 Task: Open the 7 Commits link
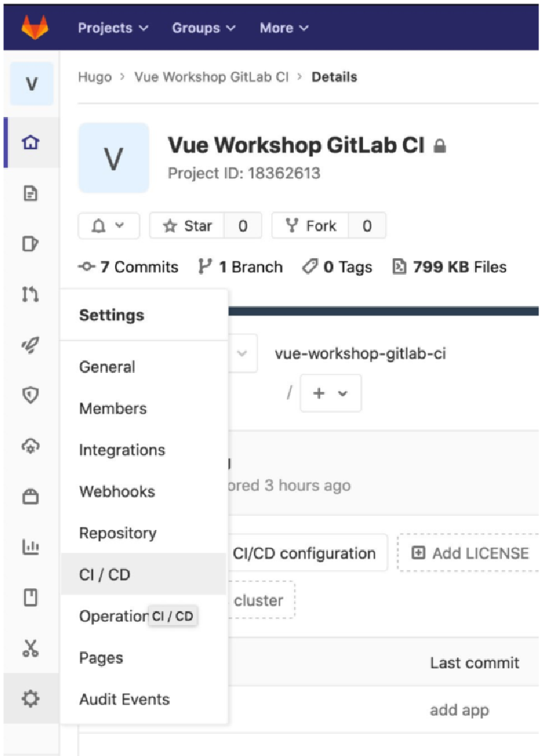click(128, 267)
